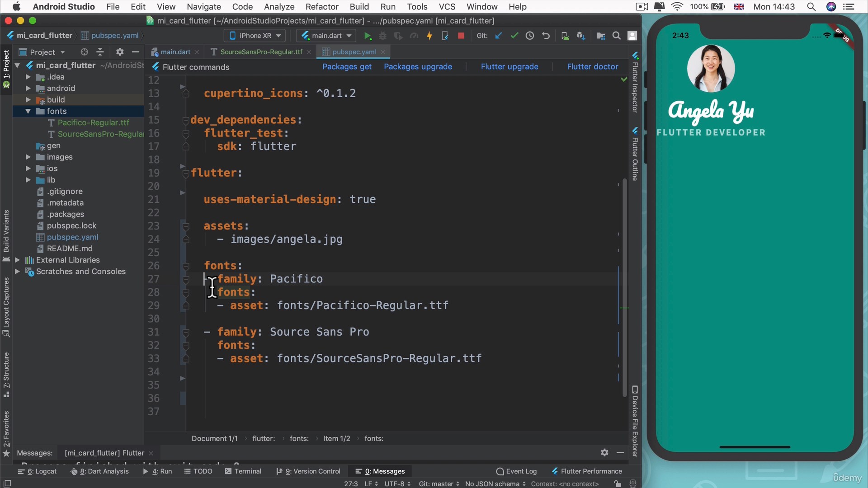Open the Refactor menu

322,7
